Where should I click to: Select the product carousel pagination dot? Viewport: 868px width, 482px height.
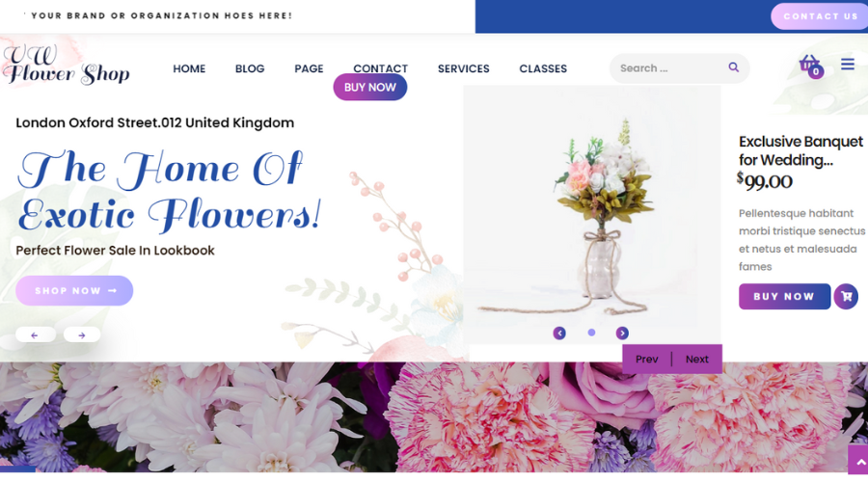pyautogui.click(x=591, y=333)
